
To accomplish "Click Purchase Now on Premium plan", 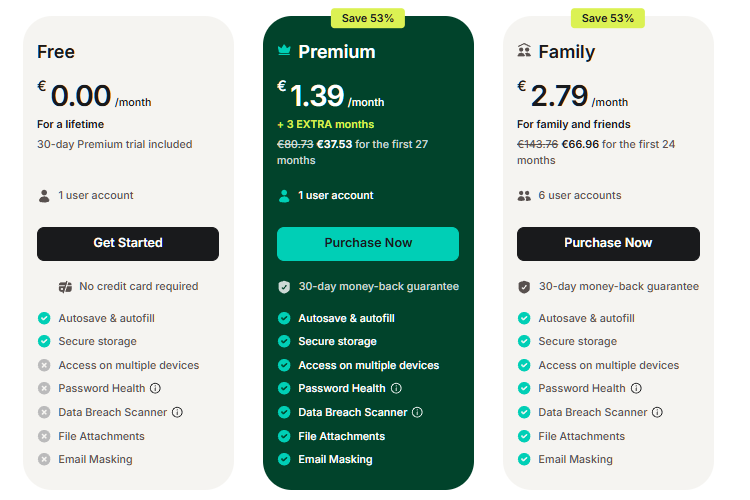I will [368, 244].
